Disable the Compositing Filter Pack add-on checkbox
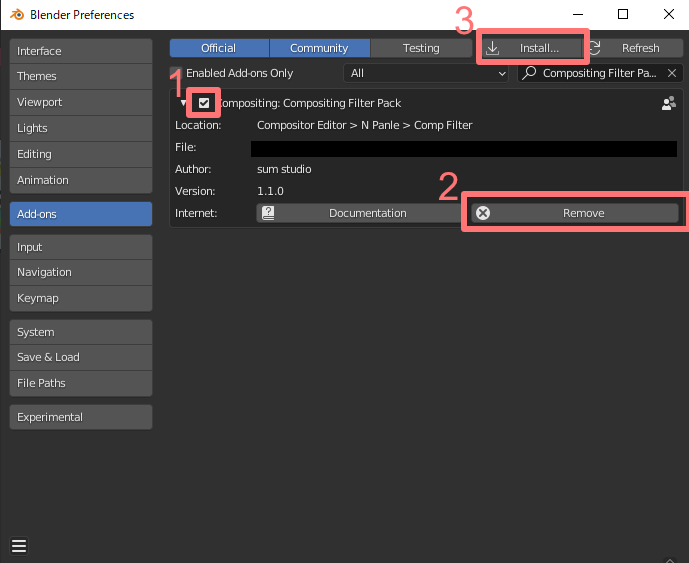The image size is (689, 563). (x=203, y=103)
